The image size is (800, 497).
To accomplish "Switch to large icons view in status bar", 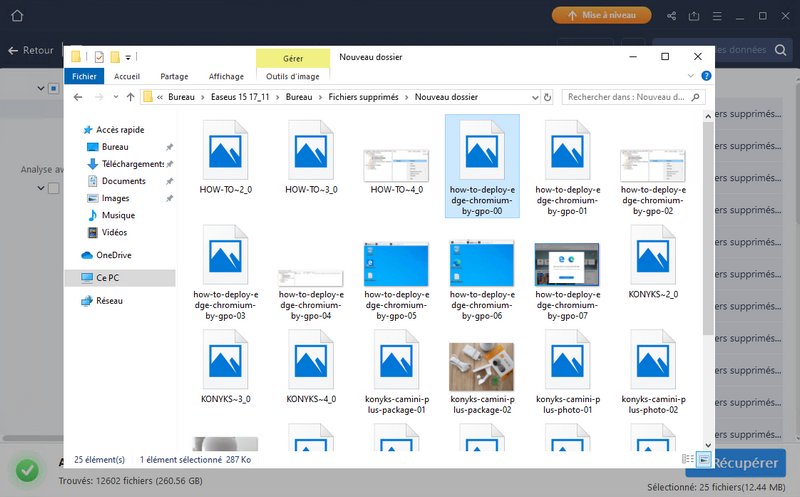I will [704, 459].
